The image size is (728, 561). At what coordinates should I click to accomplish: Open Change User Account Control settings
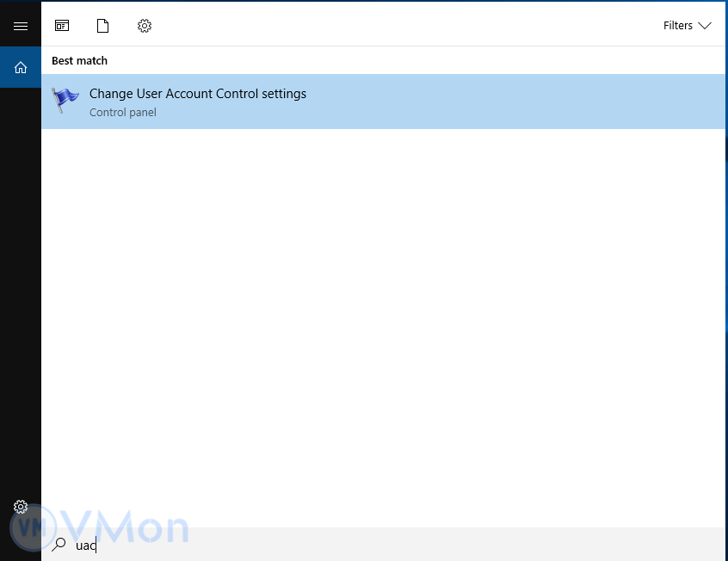[198, 94]
